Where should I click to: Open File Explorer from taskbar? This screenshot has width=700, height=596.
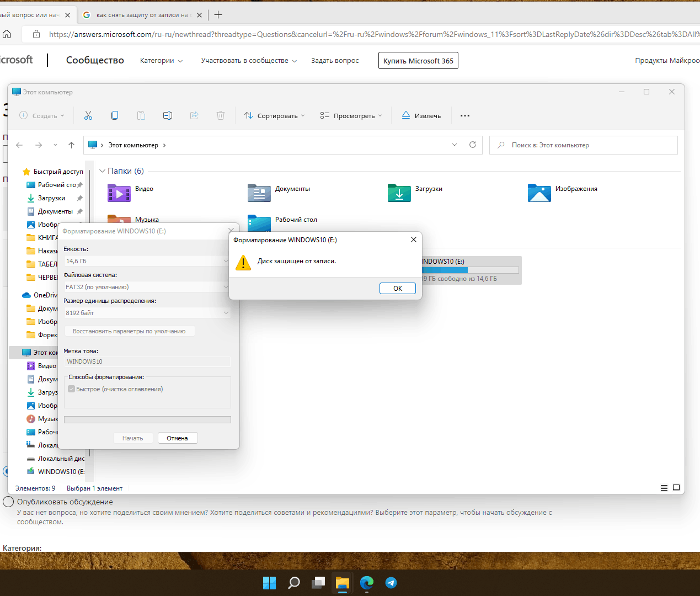click(x=343, y=583)
